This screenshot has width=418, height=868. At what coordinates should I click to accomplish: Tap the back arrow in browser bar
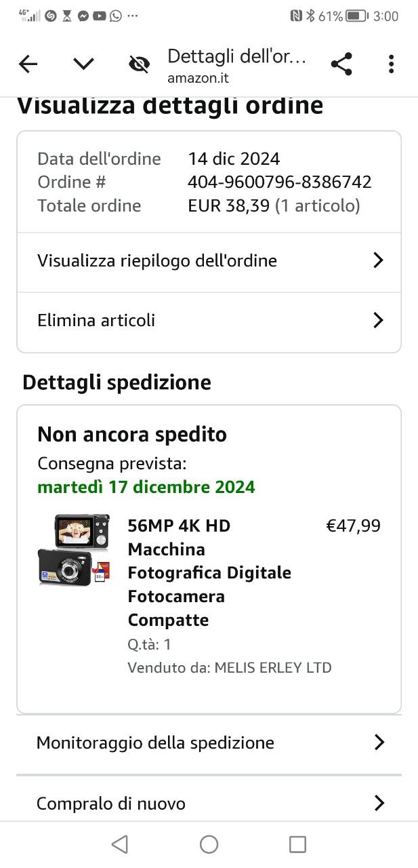28,64
